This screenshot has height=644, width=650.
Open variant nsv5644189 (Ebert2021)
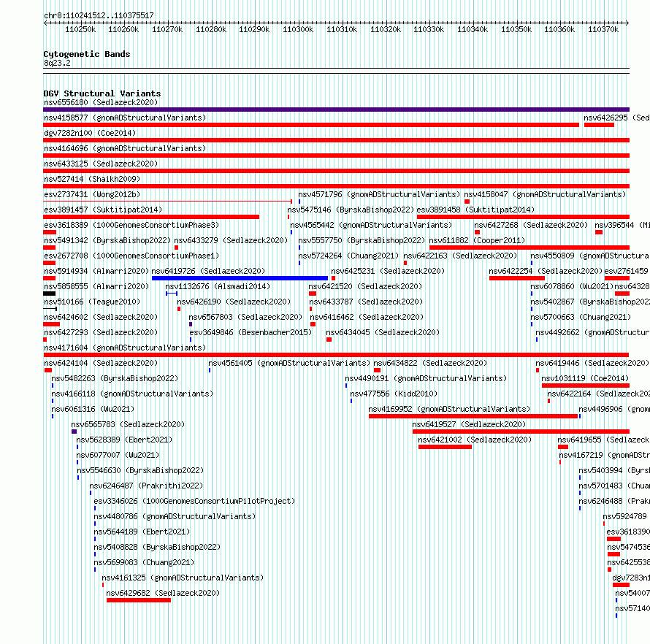tap(142, 532)
